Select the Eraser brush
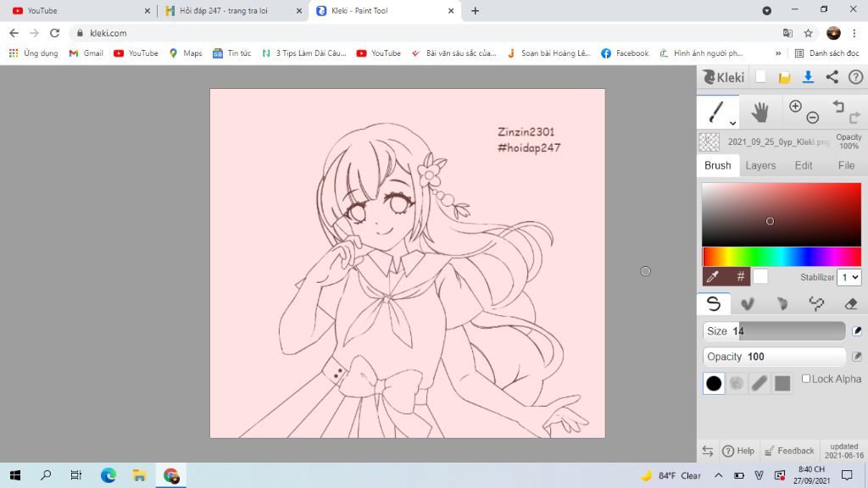 click(x=851, y=303)
